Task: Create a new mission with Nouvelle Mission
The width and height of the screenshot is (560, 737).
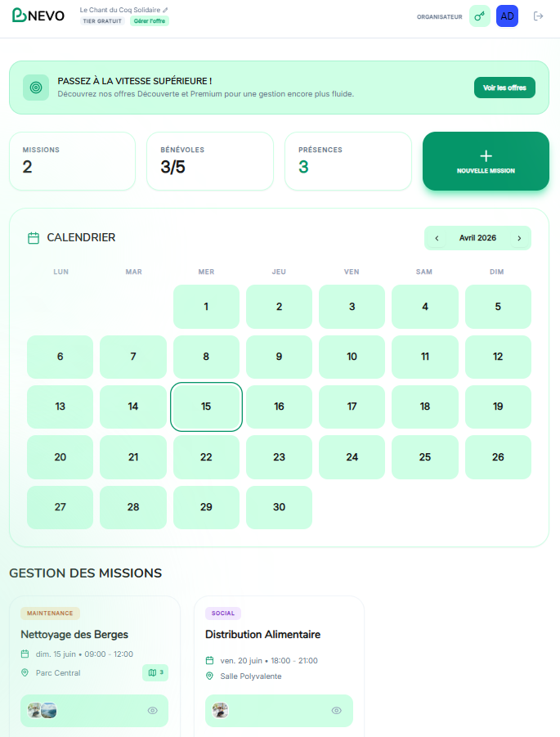Action: tap(486, 161)
